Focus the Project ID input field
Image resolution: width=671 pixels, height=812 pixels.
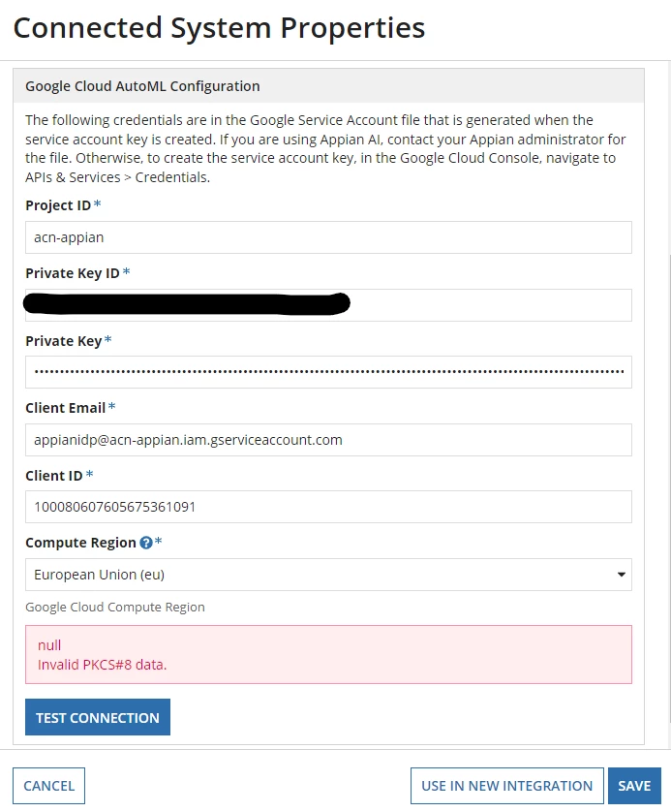pyautogui.click(x=328, y=237)
